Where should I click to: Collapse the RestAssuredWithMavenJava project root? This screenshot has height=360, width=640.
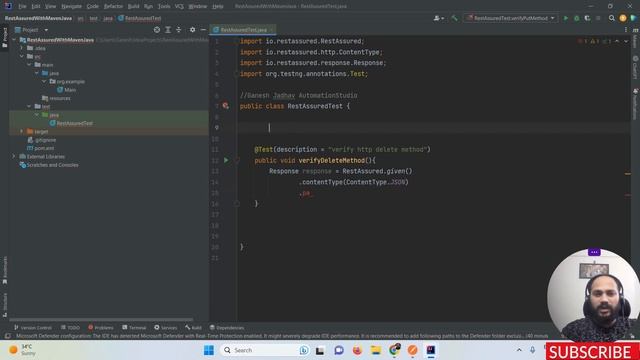14,40
